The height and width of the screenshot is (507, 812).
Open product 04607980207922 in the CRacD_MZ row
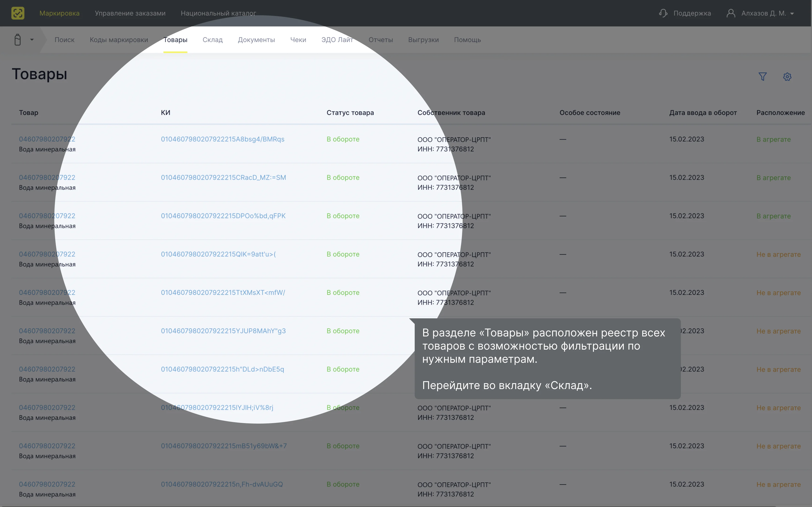pos(47,177)
